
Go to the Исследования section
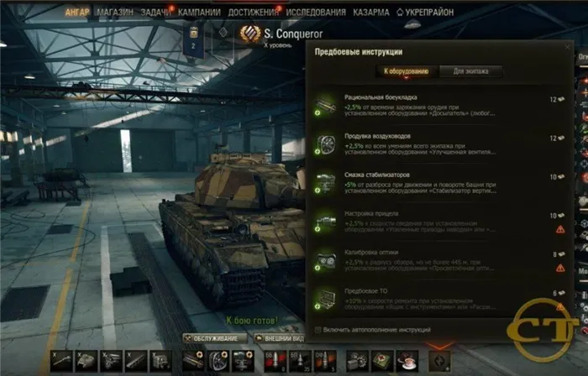[316, 13]
